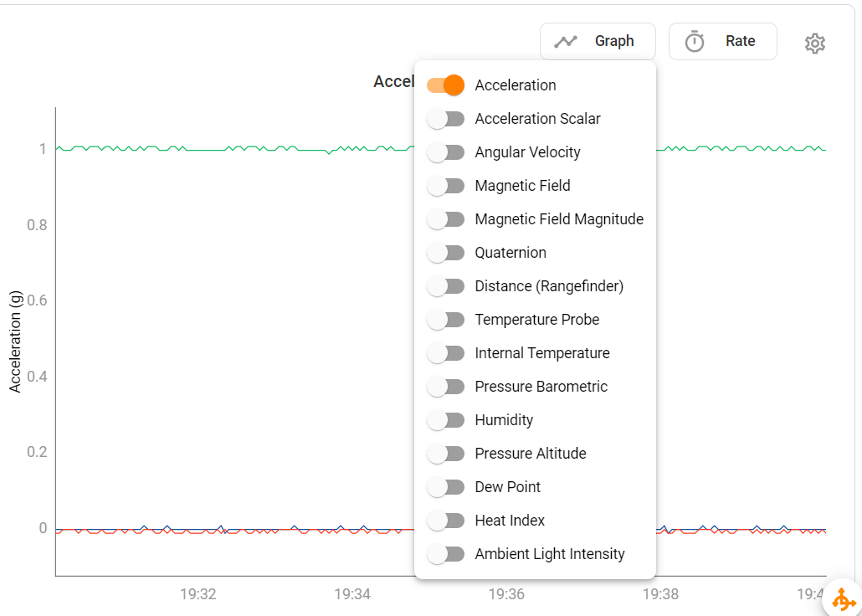Enable the Quaternion toggle
The image size is (862, 616).
[x=446, y=252]
